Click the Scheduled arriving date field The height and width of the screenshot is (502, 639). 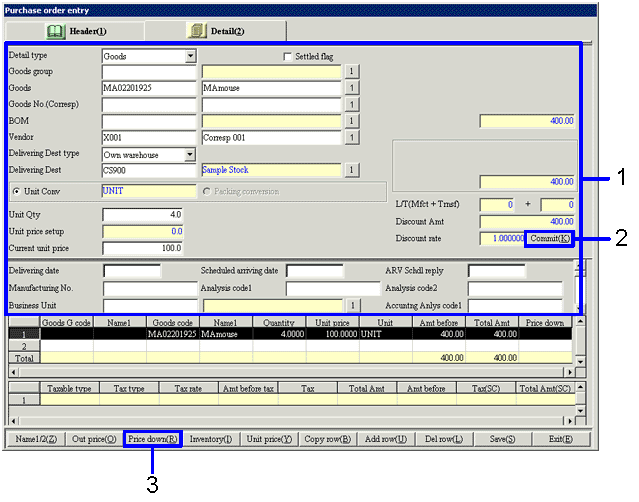(315, 271)
